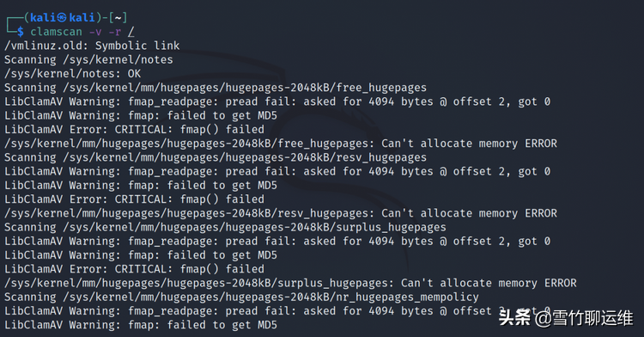Select the -v option flag

[95, 32]
